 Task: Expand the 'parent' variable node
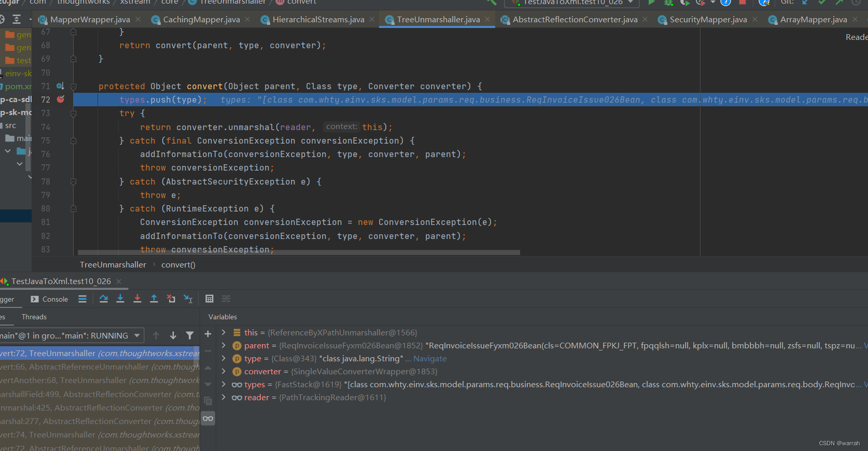pyautogui.click(x=223, y=345)
